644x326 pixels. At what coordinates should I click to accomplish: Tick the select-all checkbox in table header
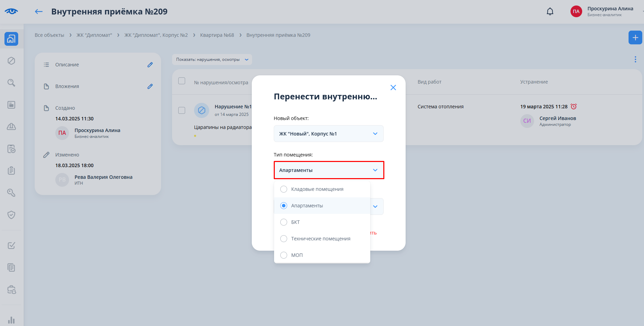[182, 81]
